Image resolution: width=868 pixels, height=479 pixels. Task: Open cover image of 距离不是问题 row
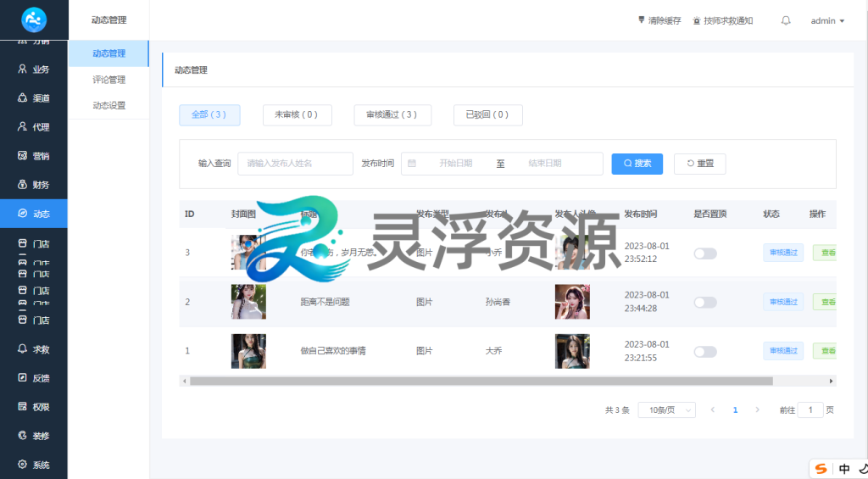(248, 302)
